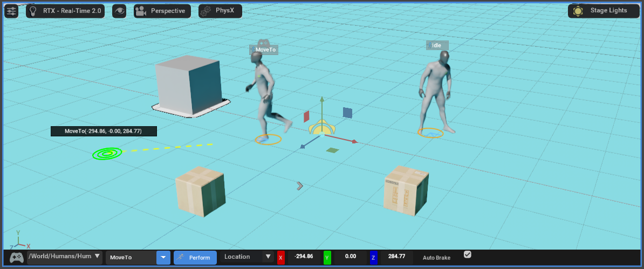Viewport: 644px width, 269px height.
Task: Click the gizmo's red plane handle
Action: tap(306, 116)
